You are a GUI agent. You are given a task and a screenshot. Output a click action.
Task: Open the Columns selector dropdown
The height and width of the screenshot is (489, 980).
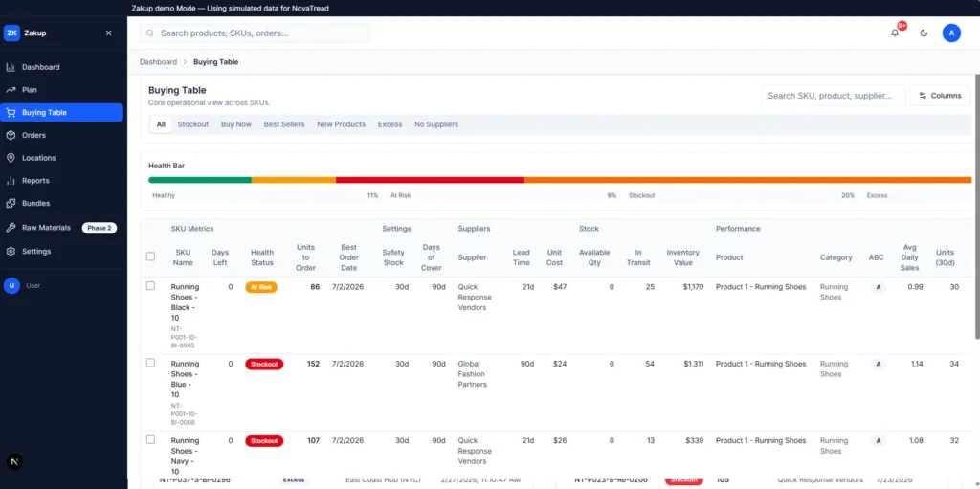click(x=940, y=96)
